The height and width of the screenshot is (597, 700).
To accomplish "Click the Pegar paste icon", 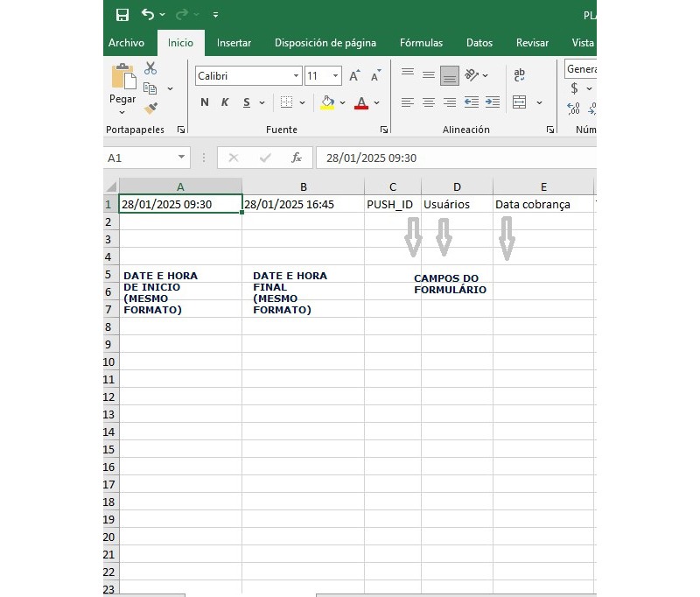I will point(123,76).
